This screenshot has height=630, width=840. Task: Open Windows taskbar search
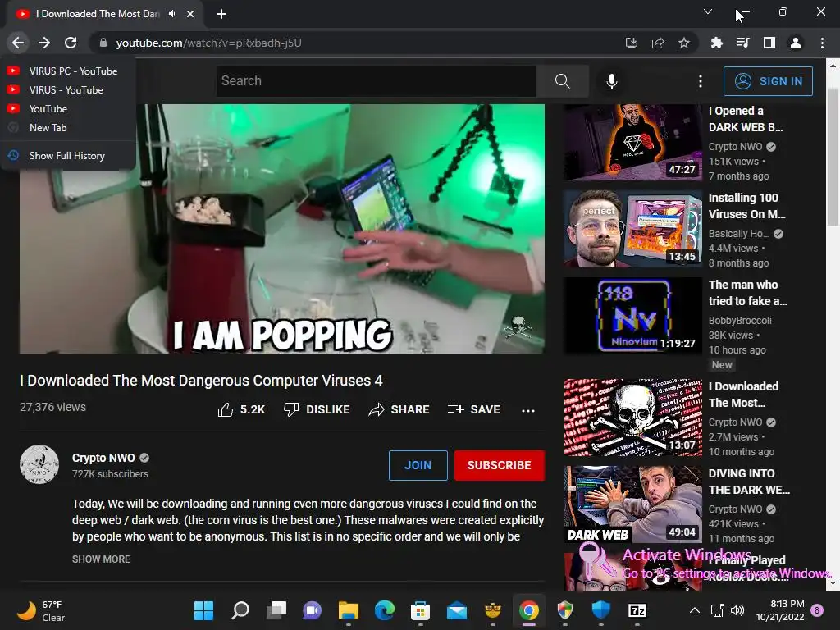click(x=240, y=610)
